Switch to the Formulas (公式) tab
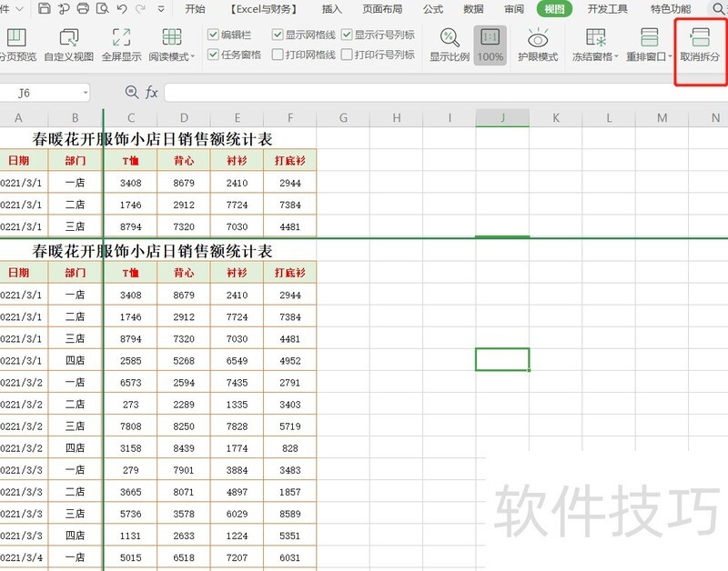This screenshot has width=728, height=571. coord(433,9)
